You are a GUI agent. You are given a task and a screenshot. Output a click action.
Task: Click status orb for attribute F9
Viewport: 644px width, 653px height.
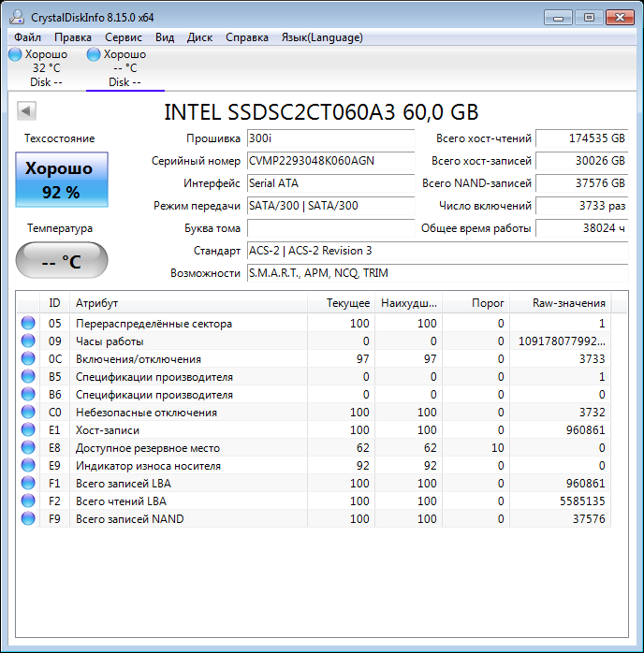point(28,518)
